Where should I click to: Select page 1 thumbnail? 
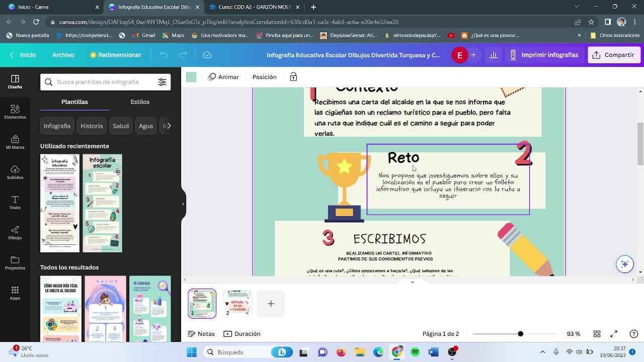tap(202, 304)
